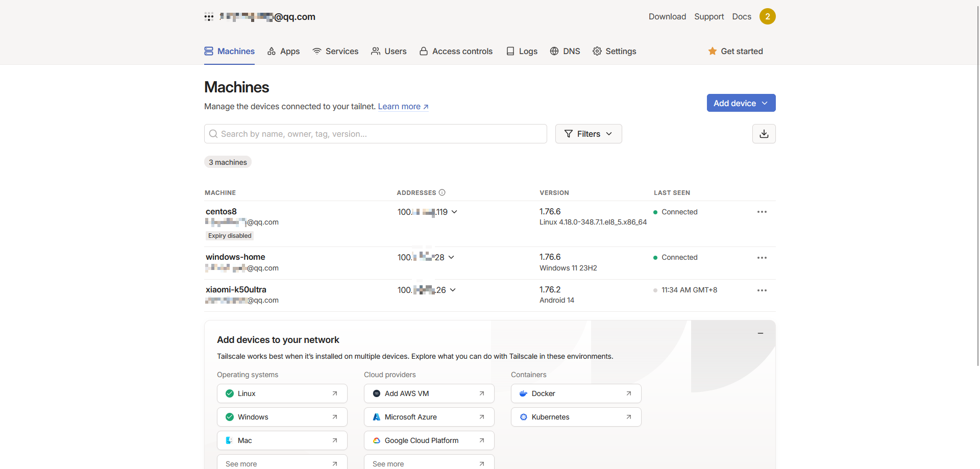Open the Filters dropdown
This screenshot has height=469, width=980.
(x=589, y=134)
